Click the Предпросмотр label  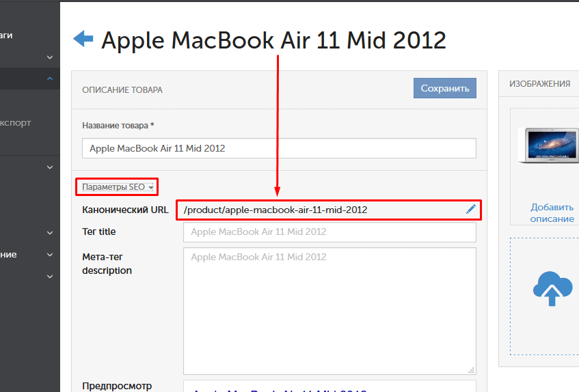[117, 386]
